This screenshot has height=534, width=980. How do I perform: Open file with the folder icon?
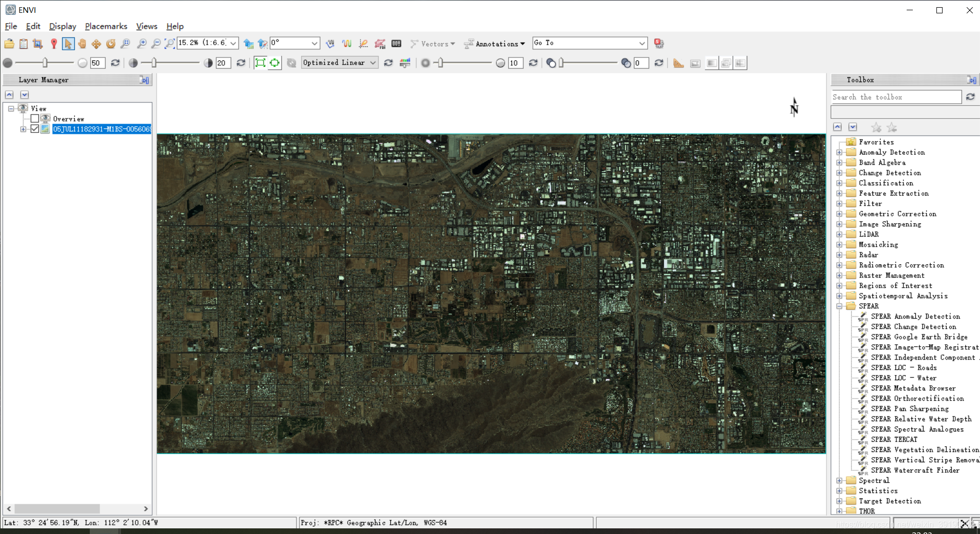click(x=9, y=44)
